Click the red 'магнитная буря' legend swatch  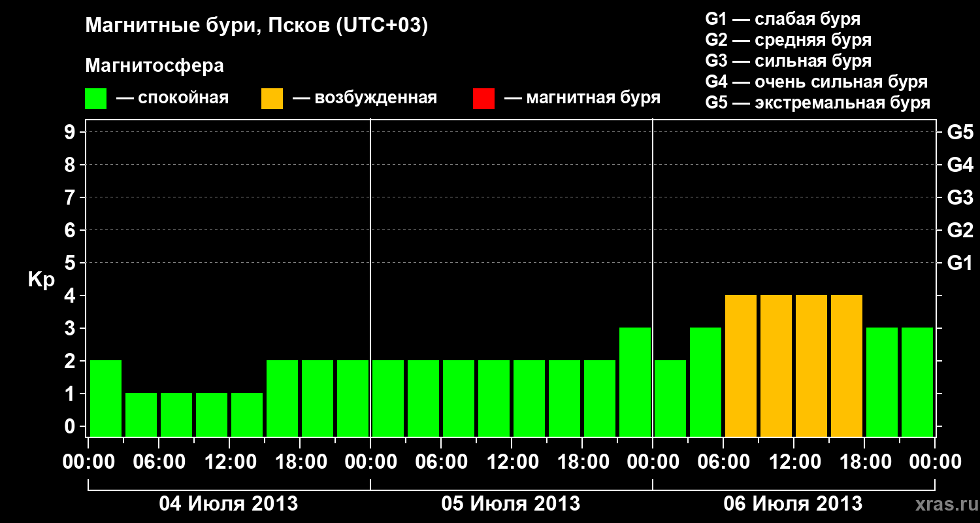tap(483, 99)
